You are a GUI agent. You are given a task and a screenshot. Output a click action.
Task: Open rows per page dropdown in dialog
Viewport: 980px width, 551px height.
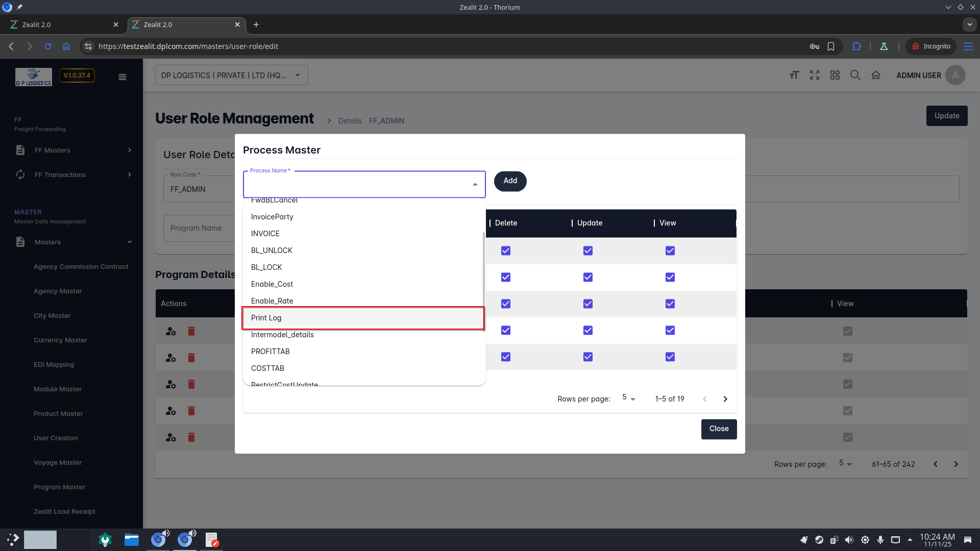pyautogui.click(x=628, y=398)
